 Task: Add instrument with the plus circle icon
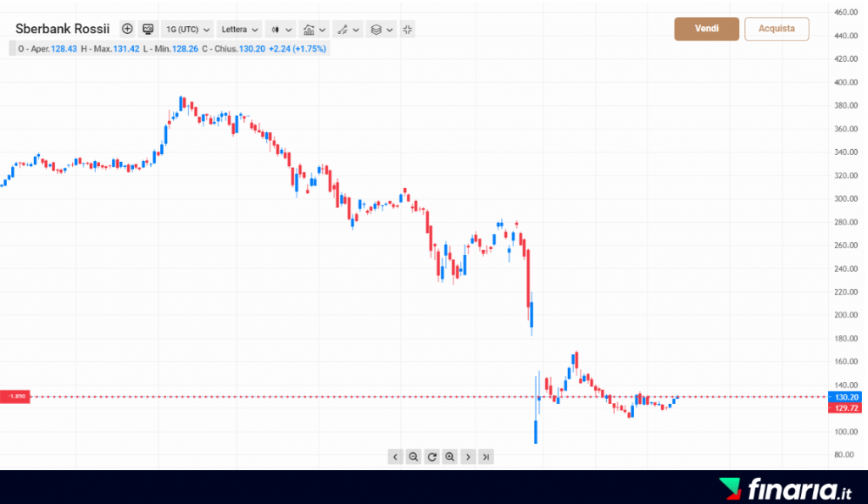(x=127, y=29)
